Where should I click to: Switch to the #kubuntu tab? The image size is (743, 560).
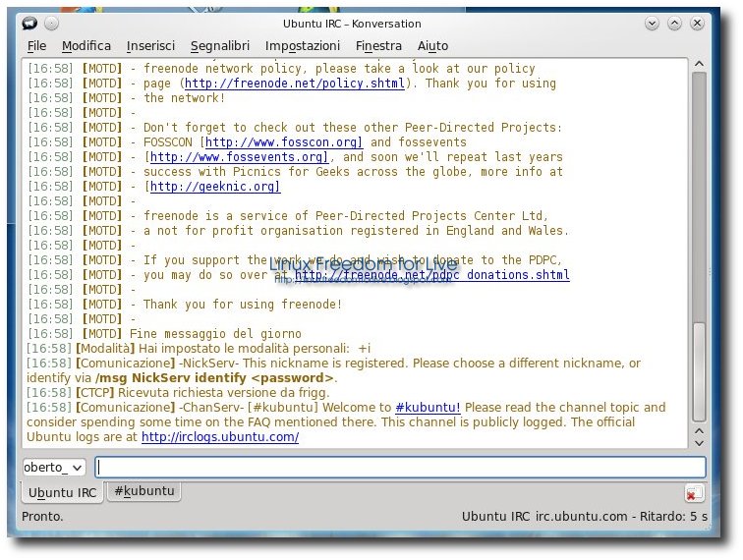(x=144, y=491)
